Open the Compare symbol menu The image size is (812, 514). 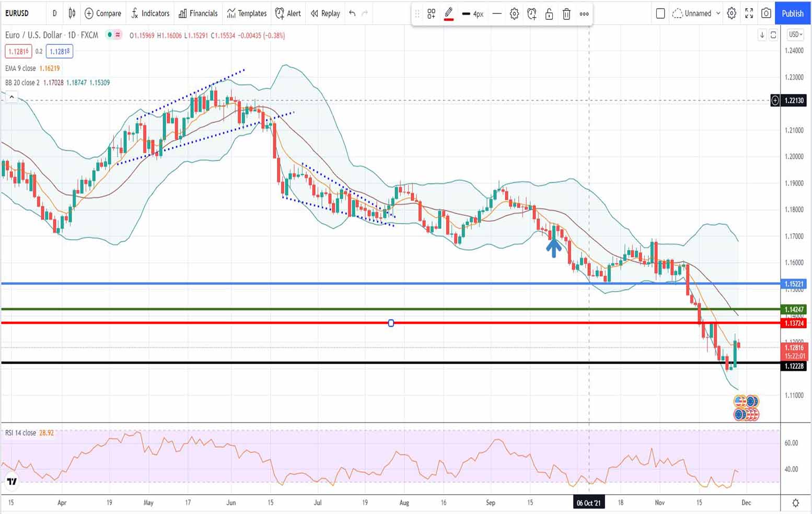click(x=103, y=14)
